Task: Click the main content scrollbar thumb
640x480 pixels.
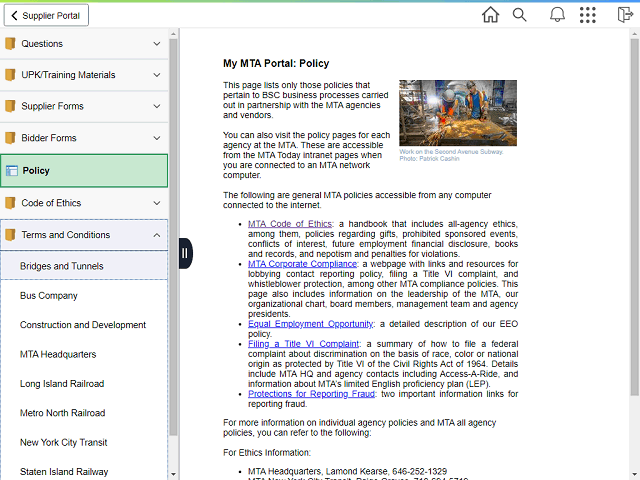Action: 634,217
